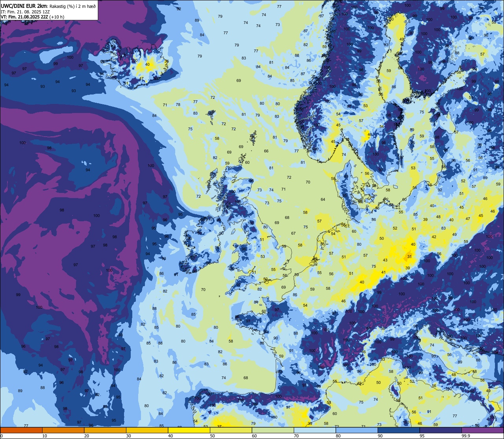
Task: Click the 90–95 blue legend swatch
Action: pos(398,430)
